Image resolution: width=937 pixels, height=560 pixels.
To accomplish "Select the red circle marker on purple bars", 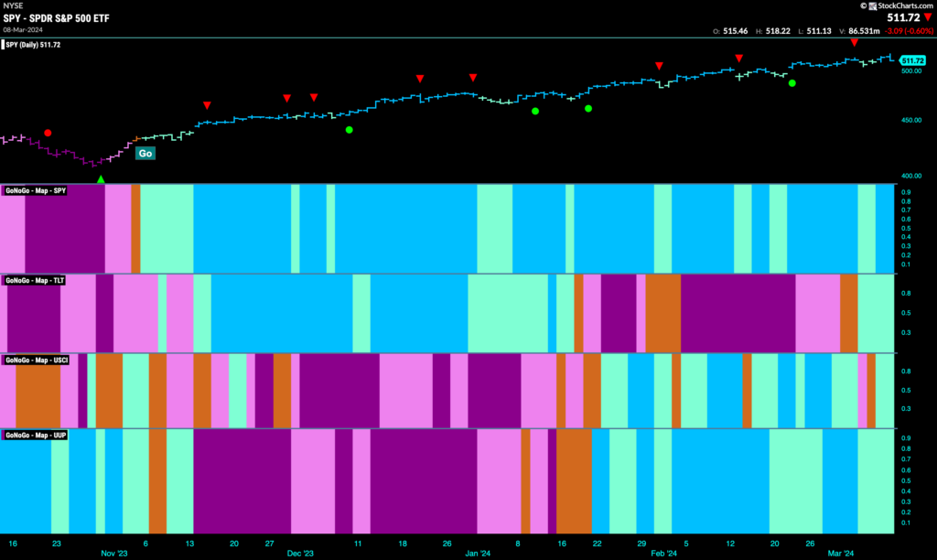I will click(x=48, y=133).
